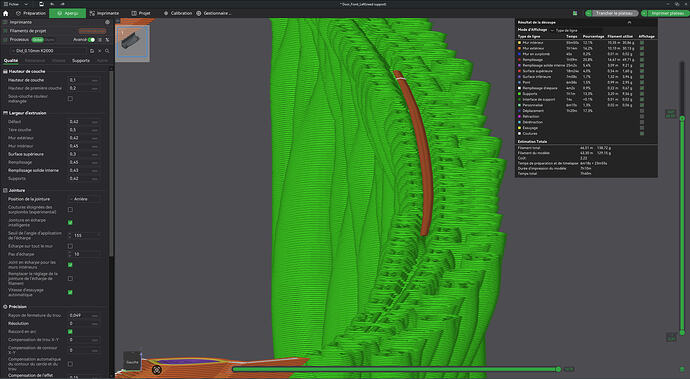
Task: Open Position de la jointure dropdown
Action: coord(84,199)
